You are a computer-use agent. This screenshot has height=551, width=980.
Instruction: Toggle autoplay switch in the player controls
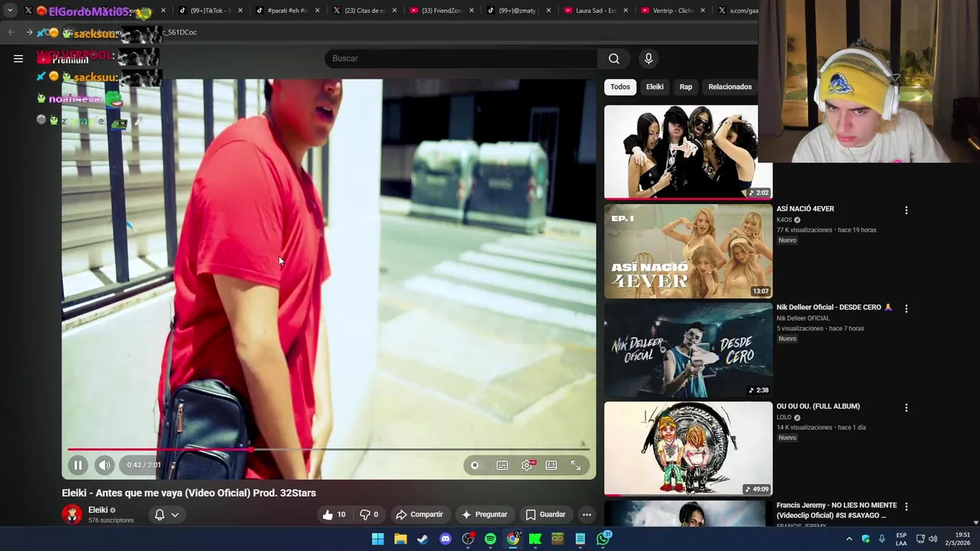[x=475, y=465]
